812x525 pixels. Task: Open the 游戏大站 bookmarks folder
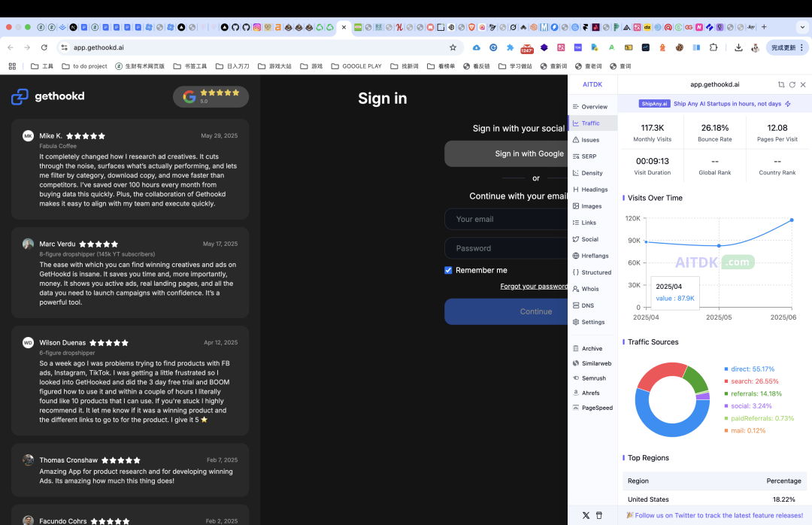(275, 66)
